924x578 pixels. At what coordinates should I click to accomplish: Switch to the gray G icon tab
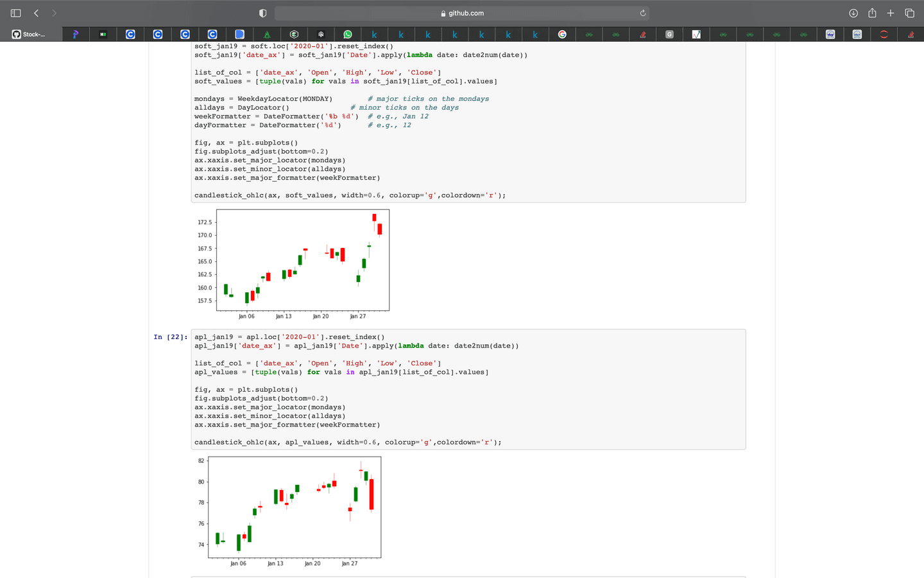[x=669, y=34]
